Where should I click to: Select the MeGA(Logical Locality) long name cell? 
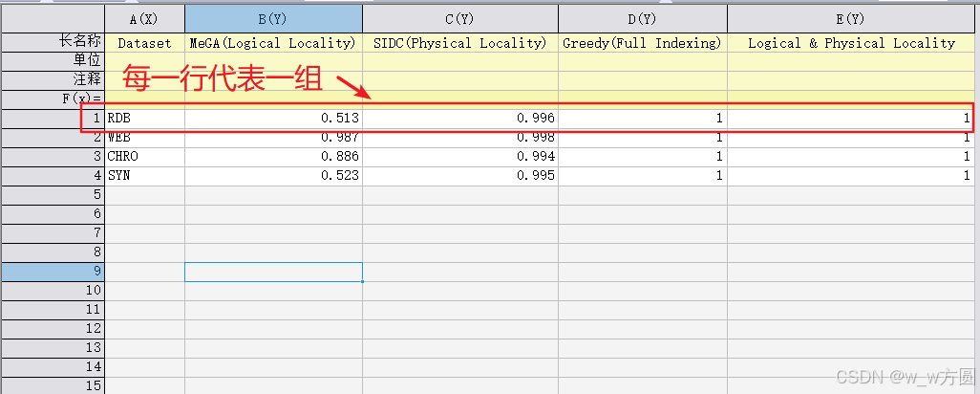pos(273,42)
